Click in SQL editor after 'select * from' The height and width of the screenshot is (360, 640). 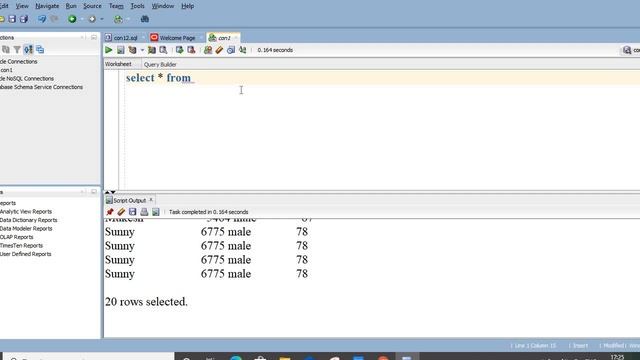(x=193, y=78)
